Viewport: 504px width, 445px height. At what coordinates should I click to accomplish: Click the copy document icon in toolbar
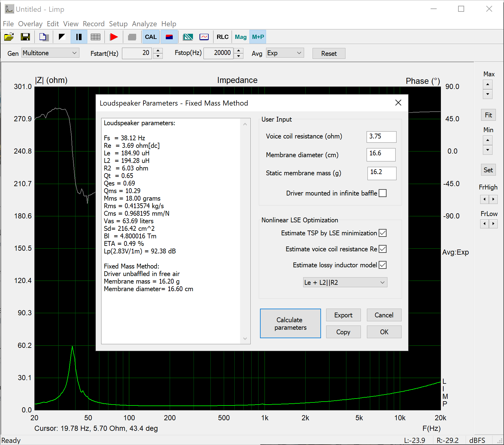(x=44, y=37)
